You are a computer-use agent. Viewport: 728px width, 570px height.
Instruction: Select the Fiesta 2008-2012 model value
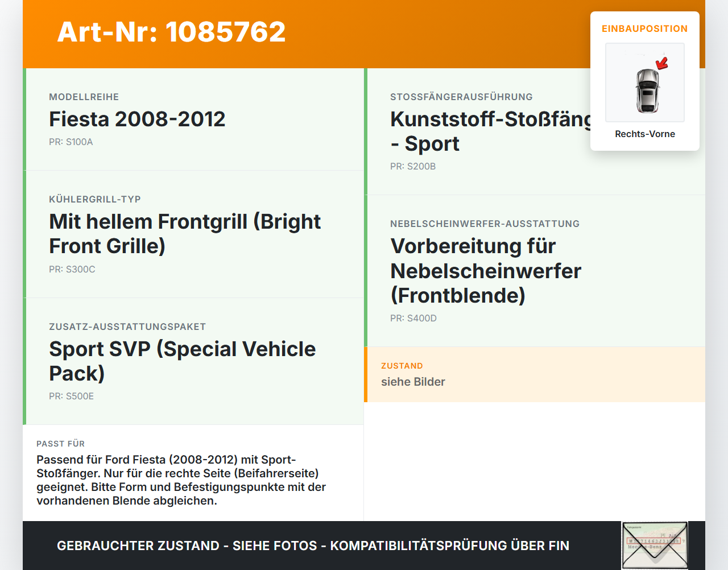(x=137, y=119)
